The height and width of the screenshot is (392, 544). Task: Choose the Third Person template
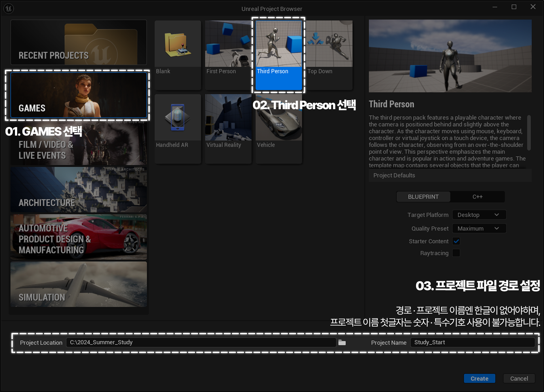click(x=279, y=55)
